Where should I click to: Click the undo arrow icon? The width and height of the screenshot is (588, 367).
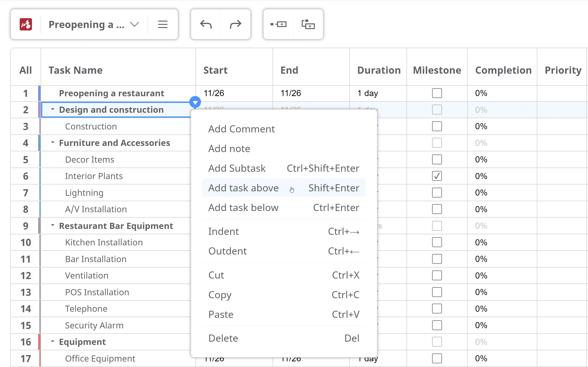(x=206, y=24)
